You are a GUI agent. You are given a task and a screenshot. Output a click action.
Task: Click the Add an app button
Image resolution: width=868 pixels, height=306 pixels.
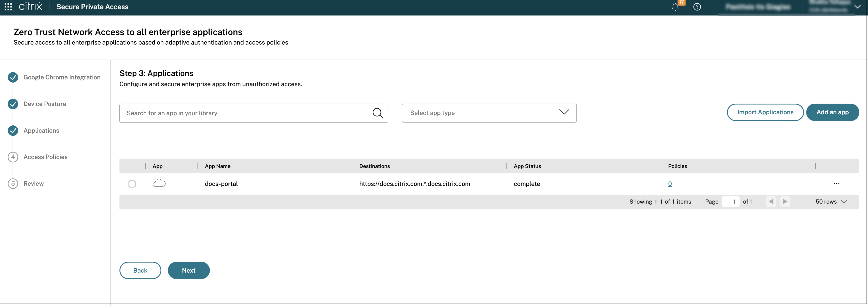[x=832, y=112]
